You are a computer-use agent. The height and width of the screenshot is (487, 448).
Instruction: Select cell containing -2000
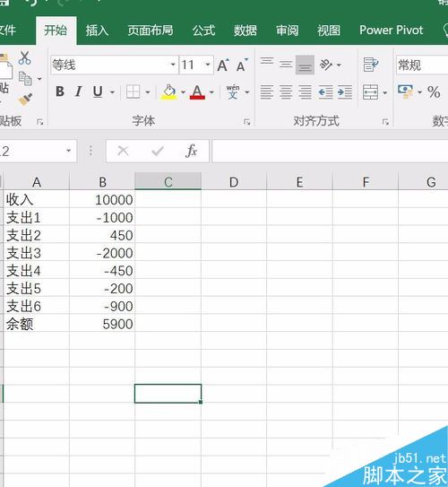pos(102,253)
